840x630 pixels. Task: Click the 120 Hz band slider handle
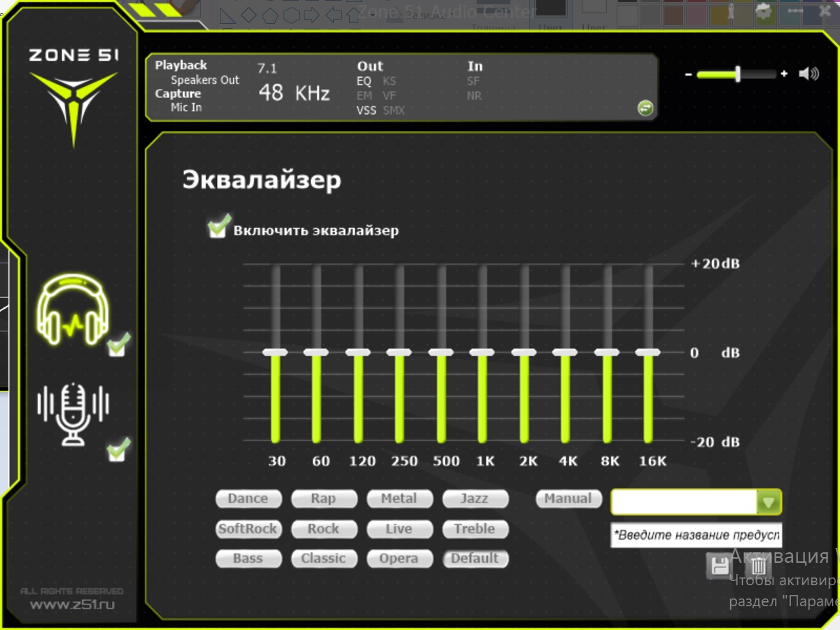pos(358,352)
